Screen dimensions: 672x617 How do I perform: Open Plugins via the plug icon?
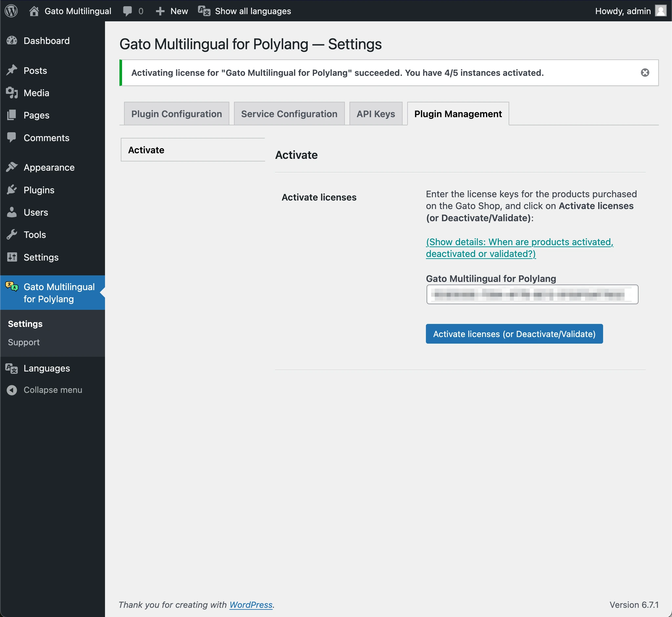[x=12, y=190]
